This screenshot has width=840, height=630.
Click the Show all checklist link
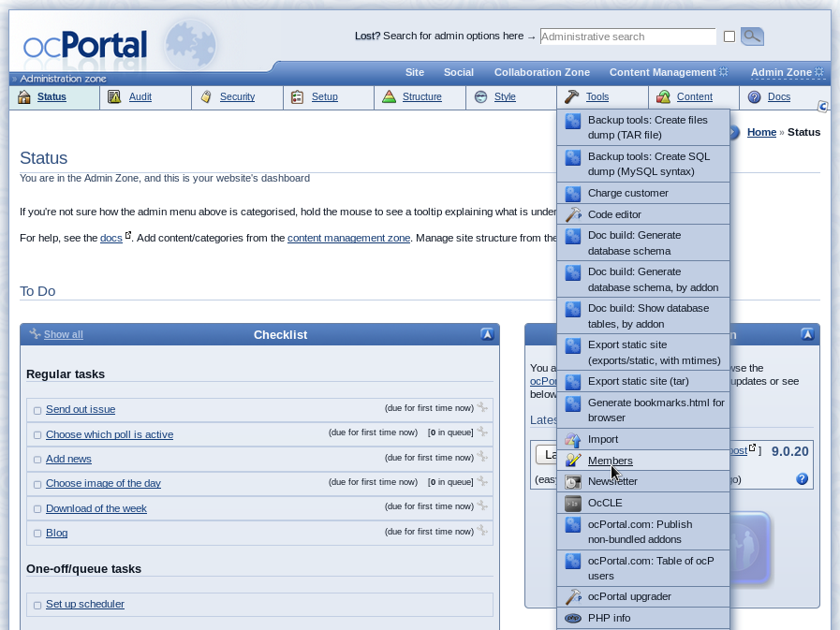63,334
